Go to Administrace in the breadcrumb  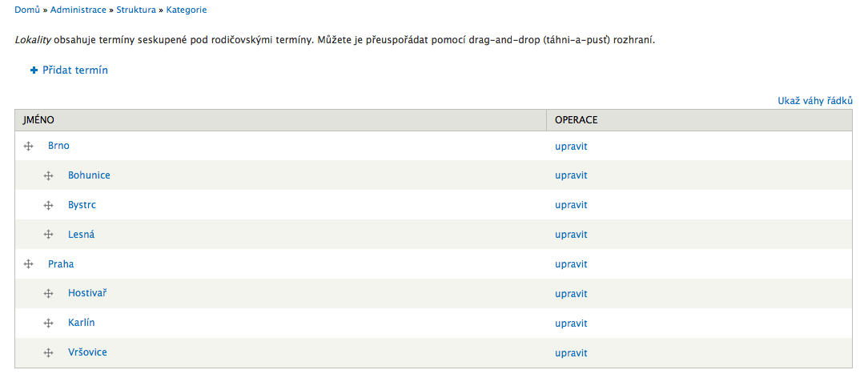[78, 10]
